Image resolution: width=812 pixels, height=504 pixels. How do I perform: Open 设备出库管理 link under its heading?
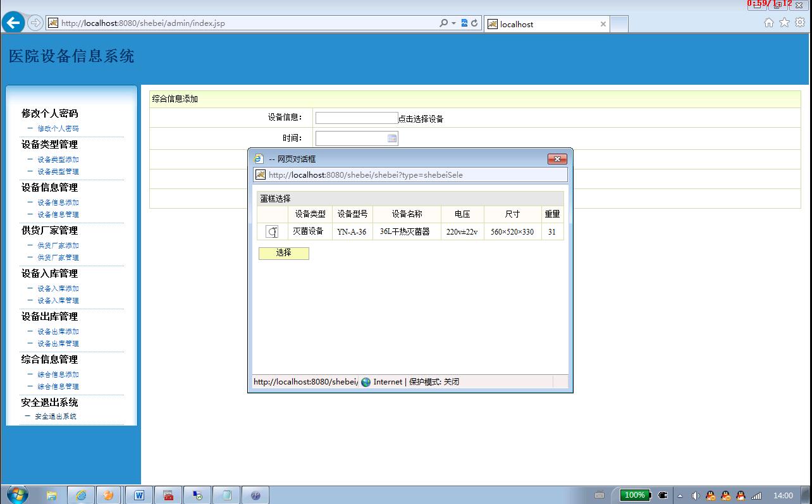coord(58,343)
